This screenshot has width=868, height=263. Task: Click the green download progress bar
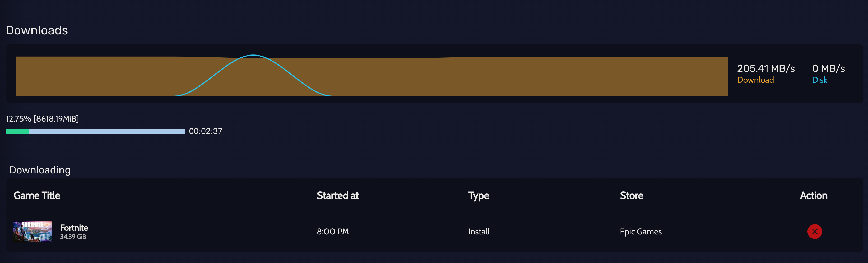[x=17, y=131]
